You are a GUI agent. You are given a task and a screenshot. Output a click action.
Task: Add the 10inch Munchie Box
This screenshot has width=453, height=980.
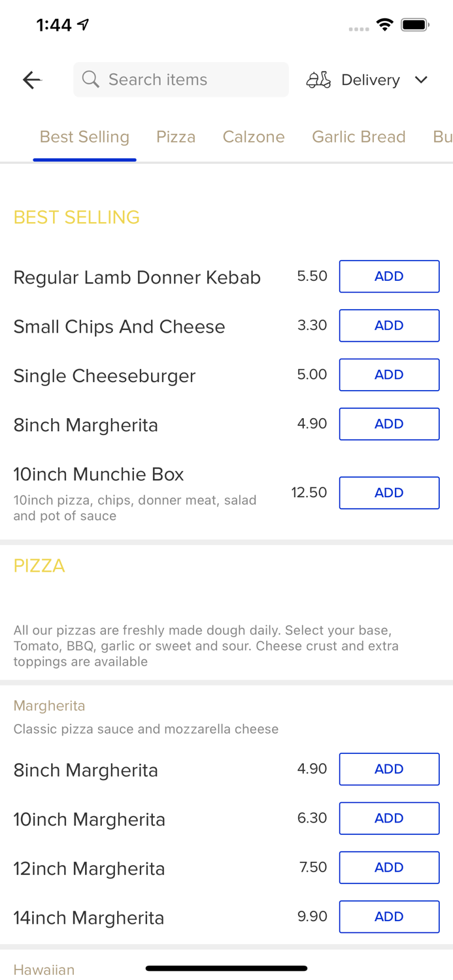click(x=389, y=493)
